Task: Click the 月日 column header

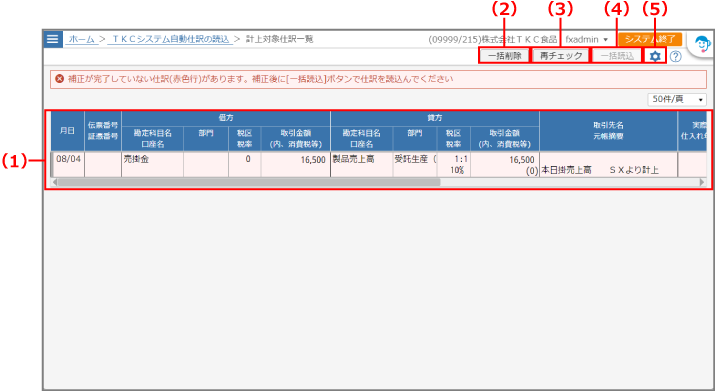Action: pos(67,131)
